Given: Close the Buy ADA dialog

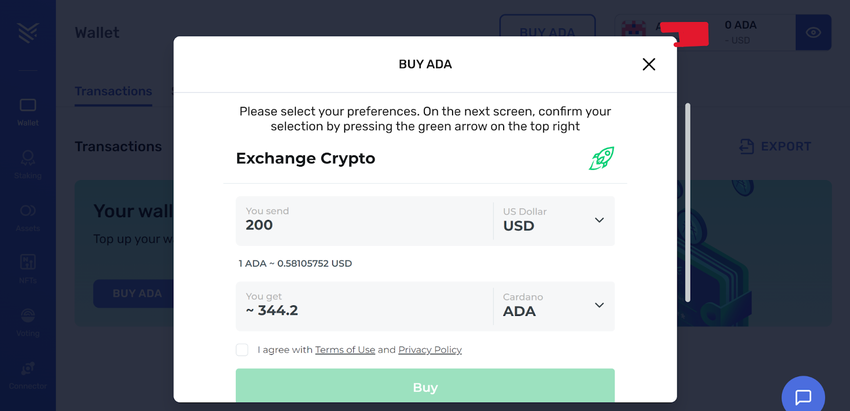Looking at the screenshot, I should coord(649,64).
